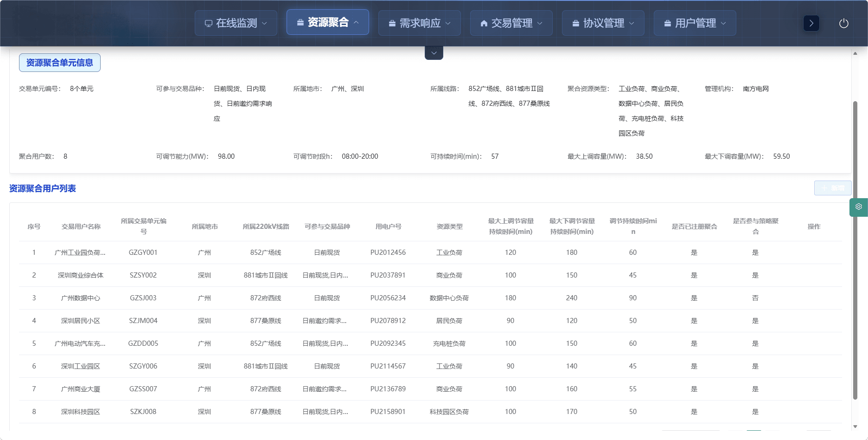Click the briefcase icon beside 需求响应
Screen dimensions: 868x440
pyautogui.click(x=392, y=23)
